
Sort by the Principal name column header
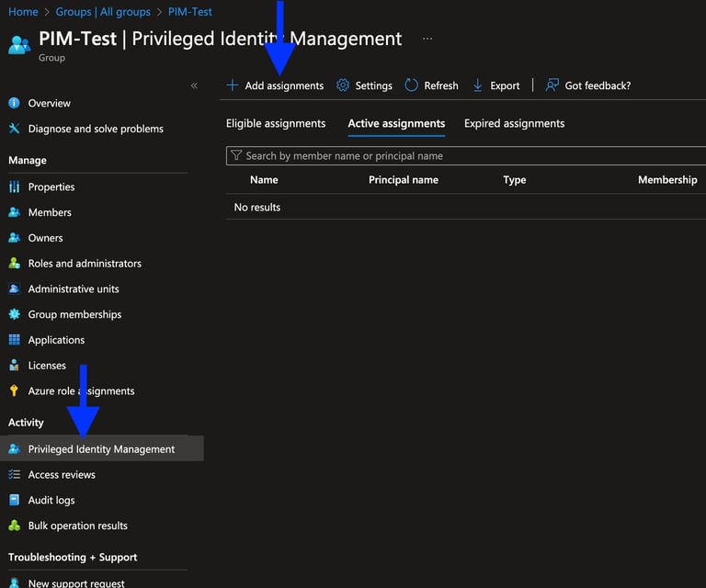(404, 180)
